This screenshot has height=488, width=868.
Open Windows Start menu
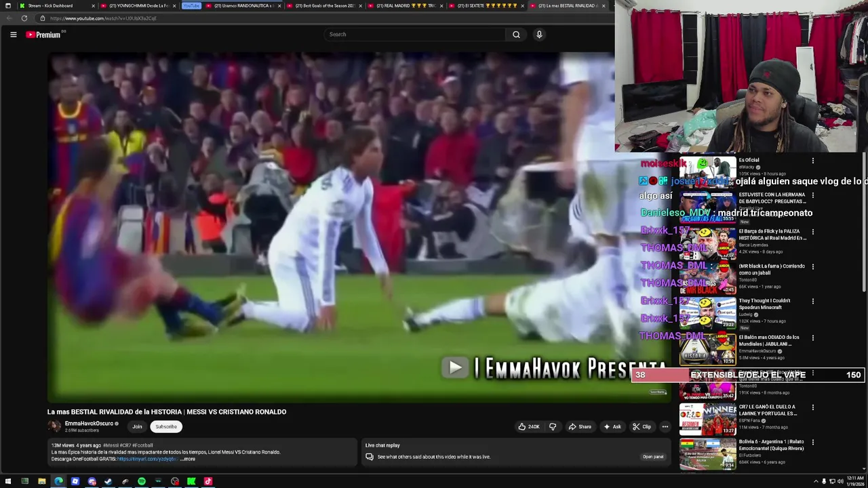[x=8, y=481]
